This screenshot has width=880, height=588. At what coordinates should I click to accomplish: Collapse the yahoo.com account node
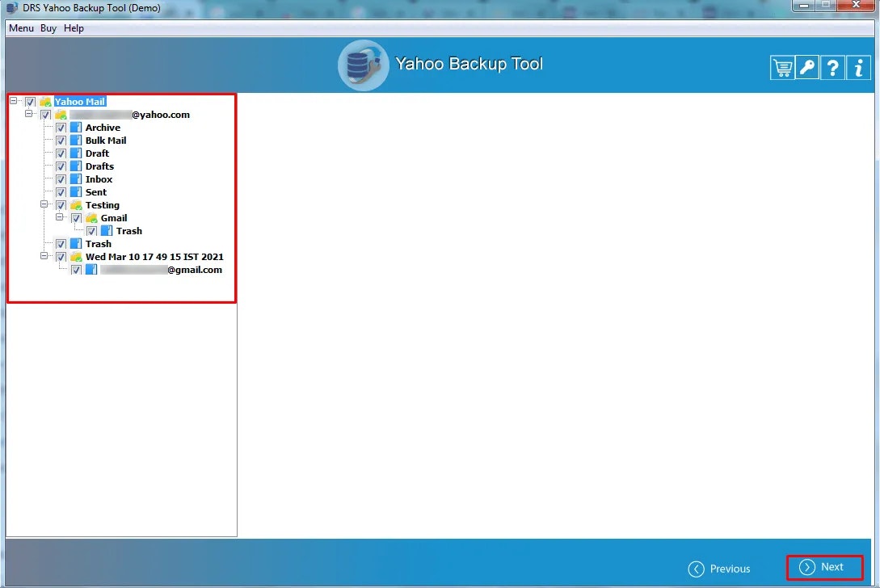click(28, 113)
